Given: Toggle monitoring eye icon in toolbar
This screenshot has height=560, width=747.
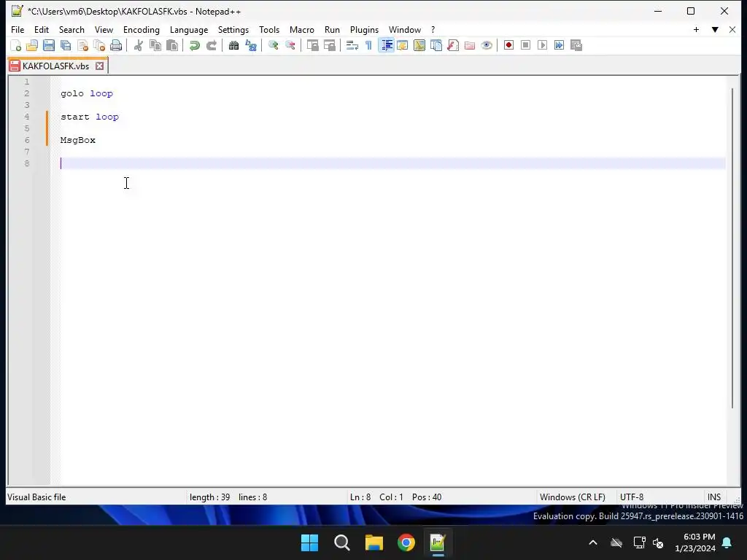Looking at the screenshot, I should pyautogui.click(x=487, y=45).
